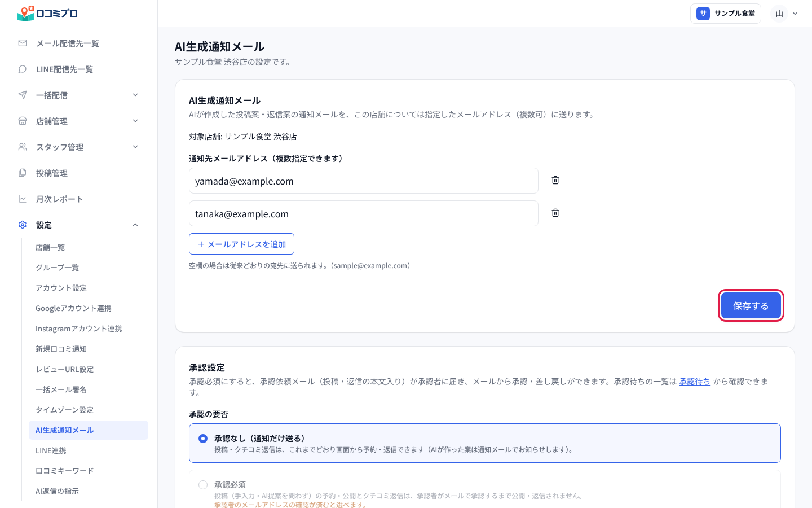Open 一括メール署名 settings
Viewport: 812px width, 508px height.
(89, 389)
